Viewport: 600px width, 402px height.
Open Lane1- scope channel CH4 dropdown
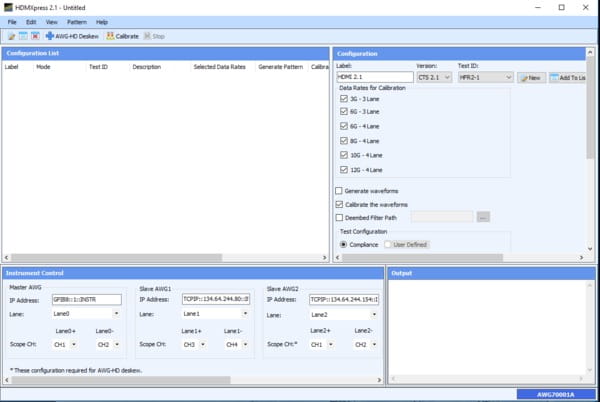click(x=237, y=345)
